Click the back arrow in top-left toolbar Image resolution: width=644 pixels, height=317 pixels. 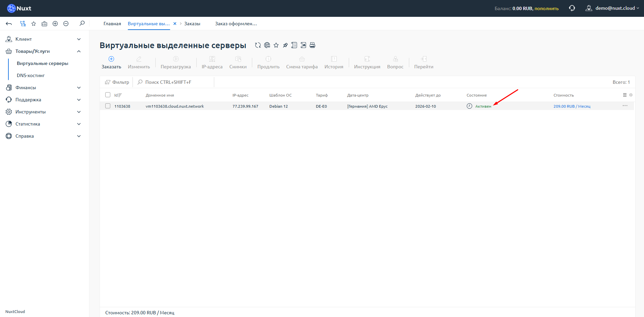(x=9, y=24)
